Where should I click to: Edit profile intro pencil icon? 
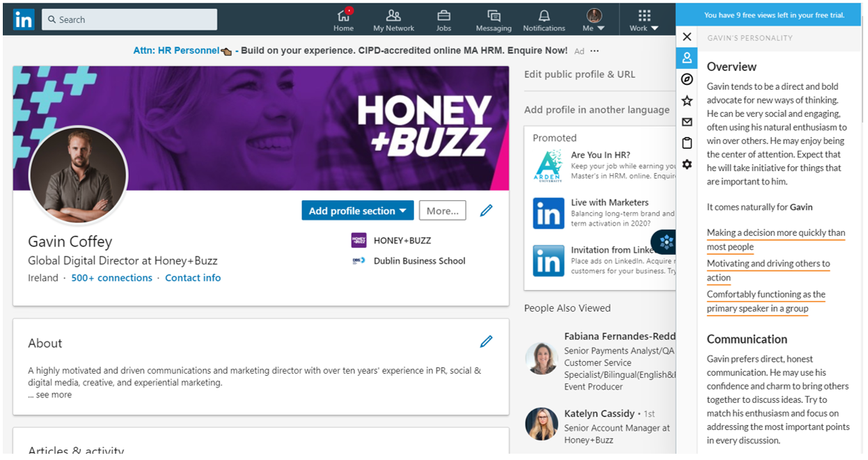click(x=487, y=210)
